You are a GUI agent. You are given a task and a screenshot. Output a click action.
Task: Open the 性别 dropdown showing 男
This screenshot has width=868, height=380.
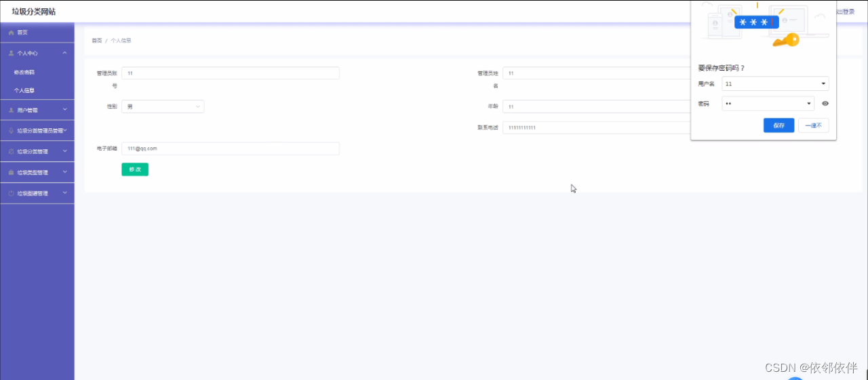163,107
